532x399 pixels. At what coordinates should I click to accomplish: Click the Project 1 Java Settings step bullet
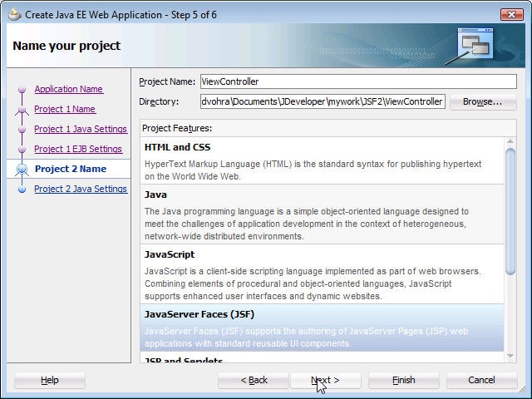pos(22,130)
